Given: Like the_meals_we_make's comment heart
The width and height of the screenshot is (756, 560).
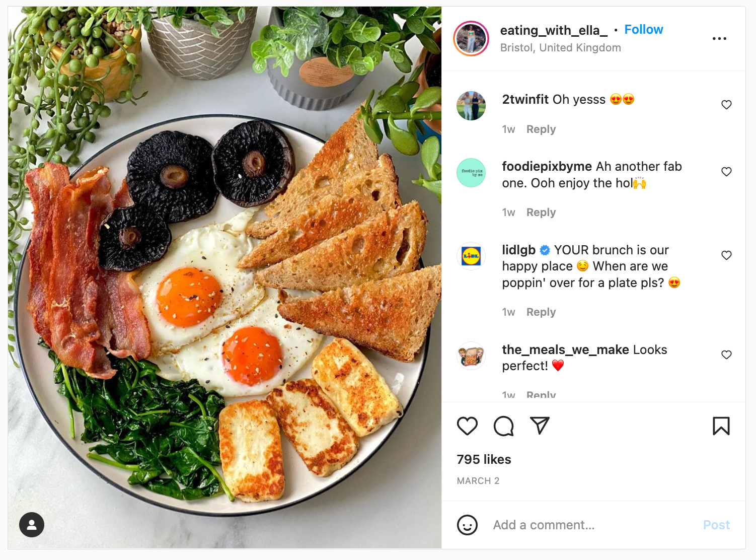Looking at the screenshot, I should pyautogui.click(x=726, y=355).
